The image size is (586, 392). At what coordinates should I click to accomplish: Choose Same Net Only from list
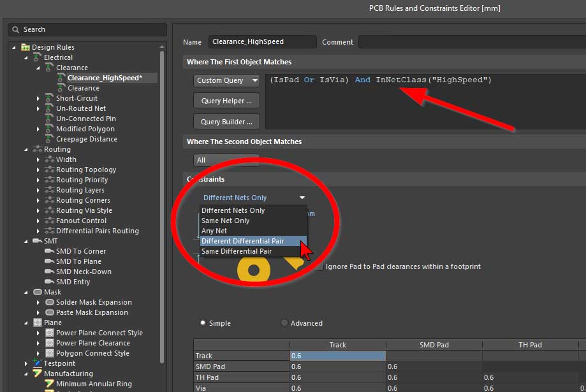point(226,221)
